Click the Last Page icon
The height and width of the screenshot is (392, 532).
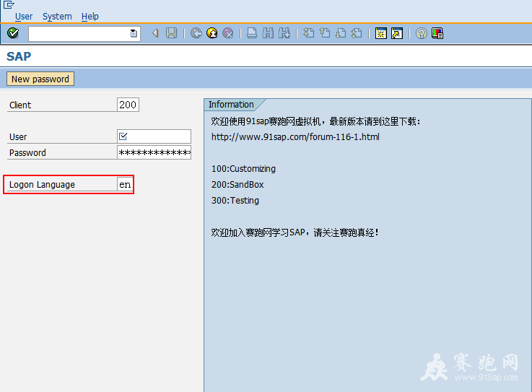pos(357,33)
